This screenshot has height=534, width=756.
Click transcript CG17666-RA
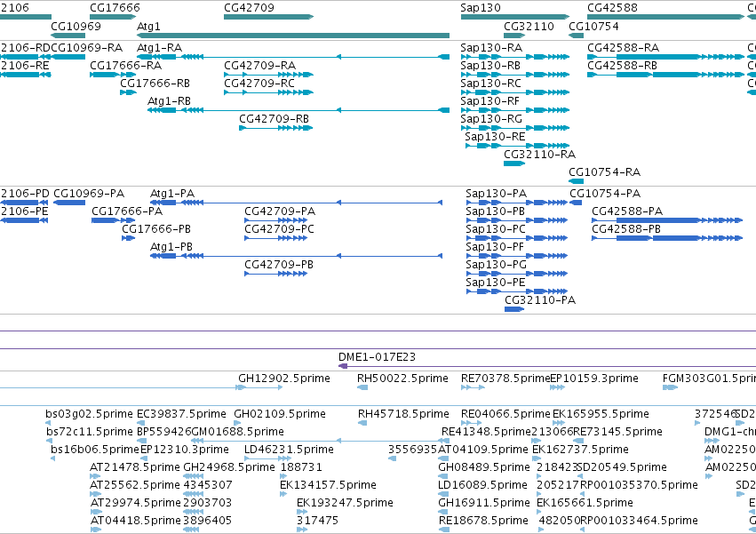pyautogui.click(x=114, y=75)
